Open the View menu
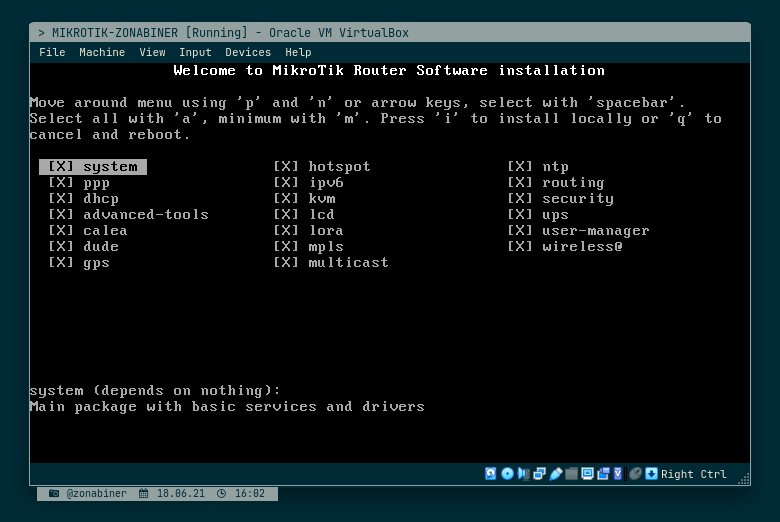Screen dimensions: 780x522 152,52
